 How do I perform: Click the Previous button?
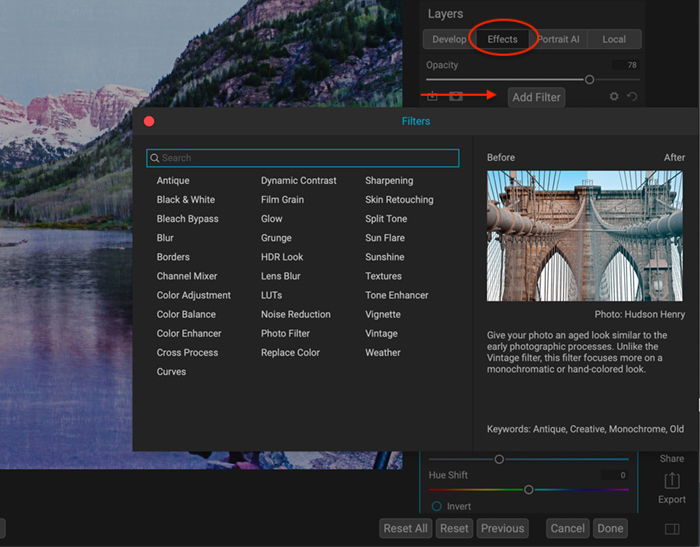tap(502, 528)
